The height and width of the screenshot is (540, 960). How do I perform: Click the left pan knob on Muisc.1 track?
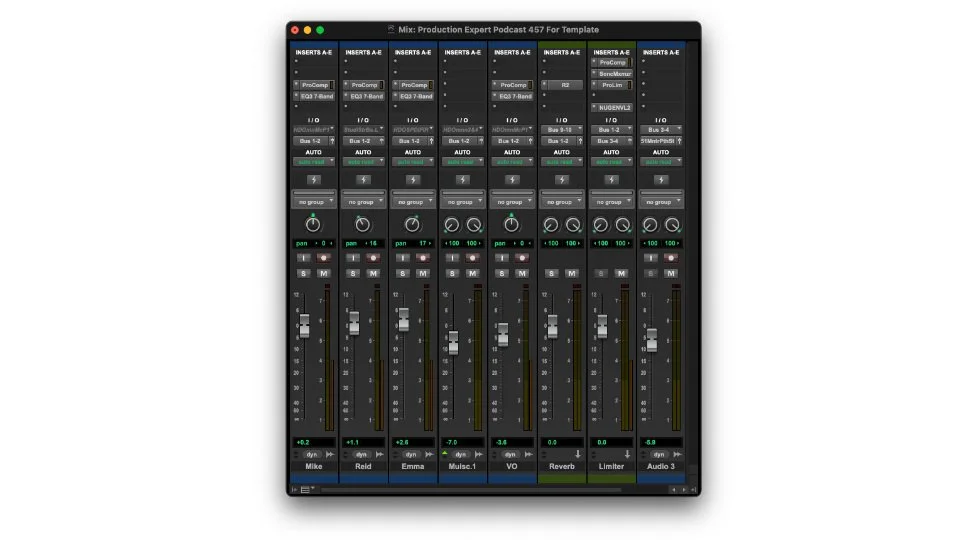(452, 225)
